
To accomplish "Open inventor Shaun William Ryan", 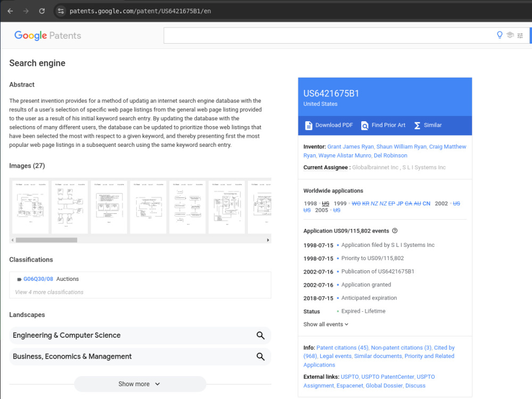I will tap(401, 147).
